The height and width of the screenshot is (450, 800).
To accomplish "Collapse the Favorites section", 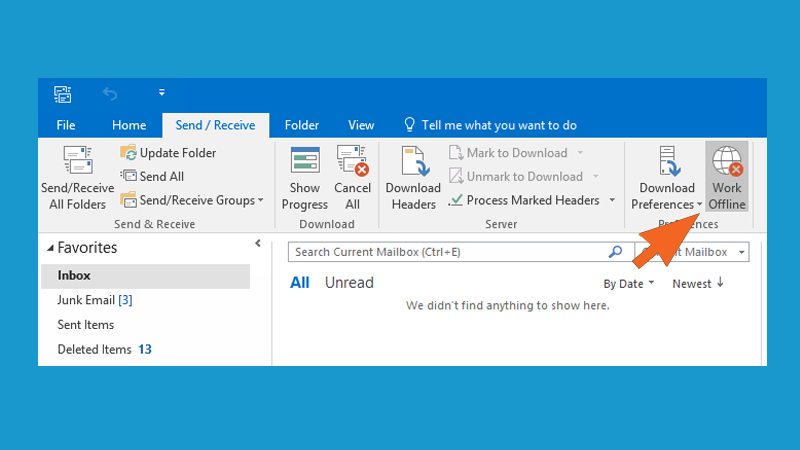I will click(51, 248).
